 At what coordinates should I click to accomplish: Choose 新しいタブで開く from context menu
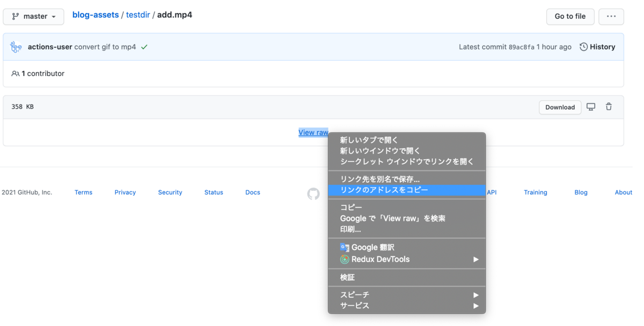click(407, 140)
